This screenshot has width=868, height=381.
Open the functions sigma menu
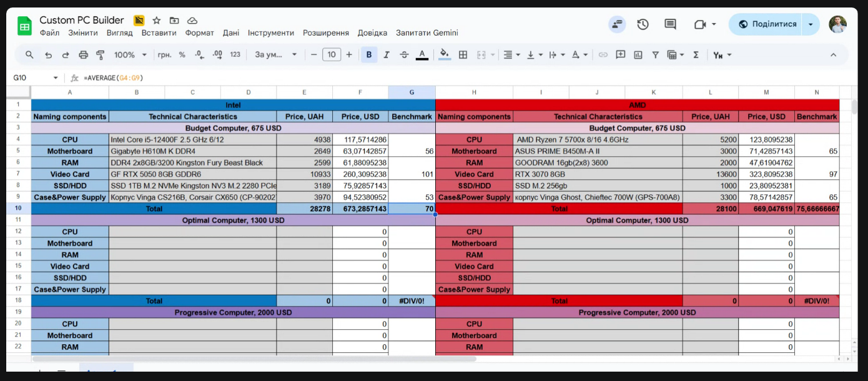click(x=696, y=55)
